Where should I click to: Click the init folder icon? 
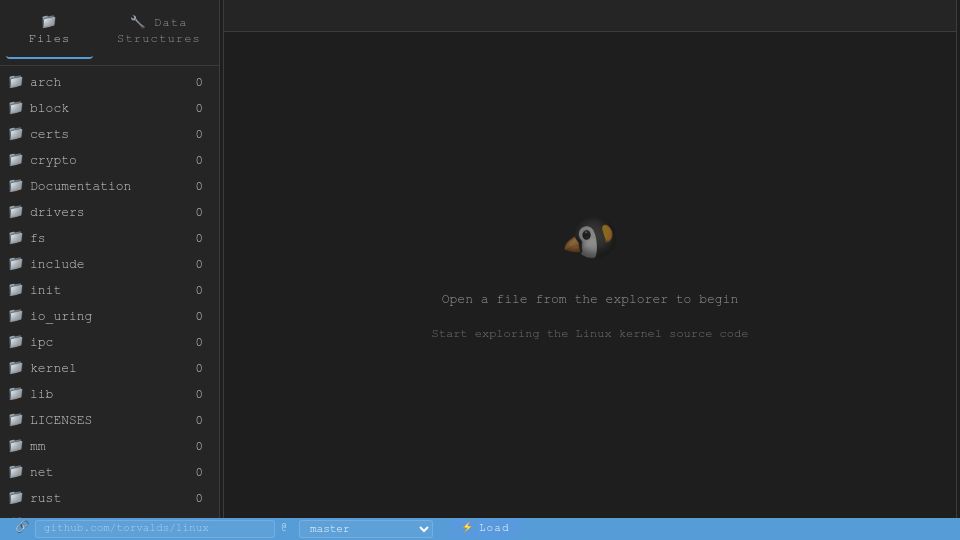(x=16, y=290)
